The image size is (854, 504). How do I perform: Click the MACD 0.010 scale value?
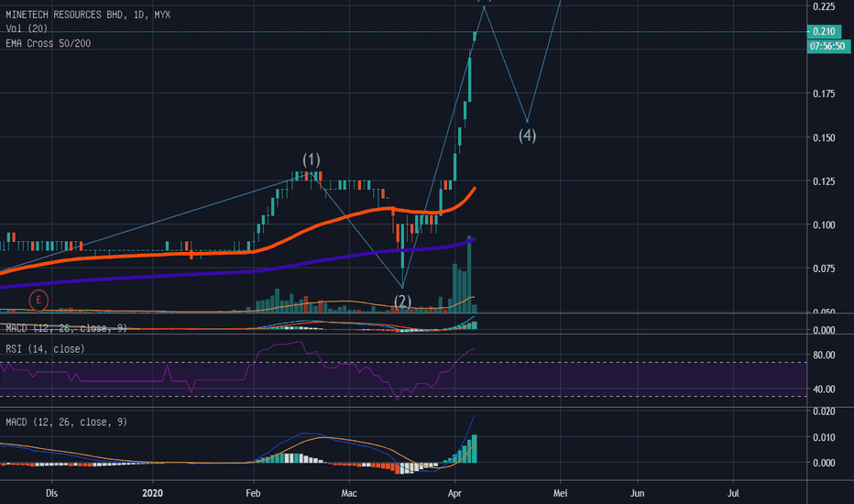pos(824,437)
